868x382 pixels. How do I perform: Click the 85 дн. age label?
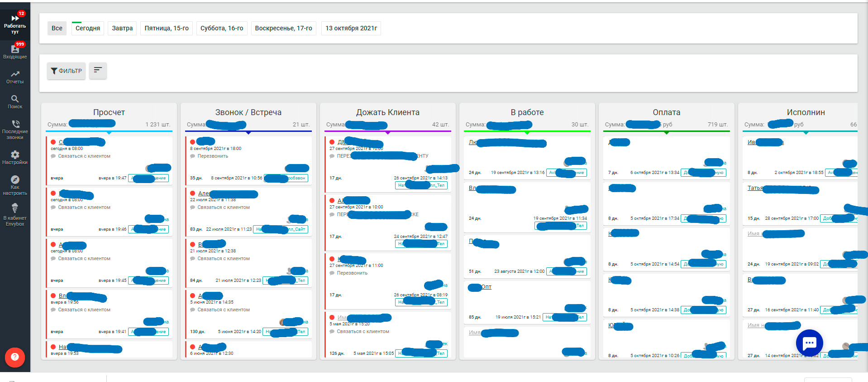[475, 317]
